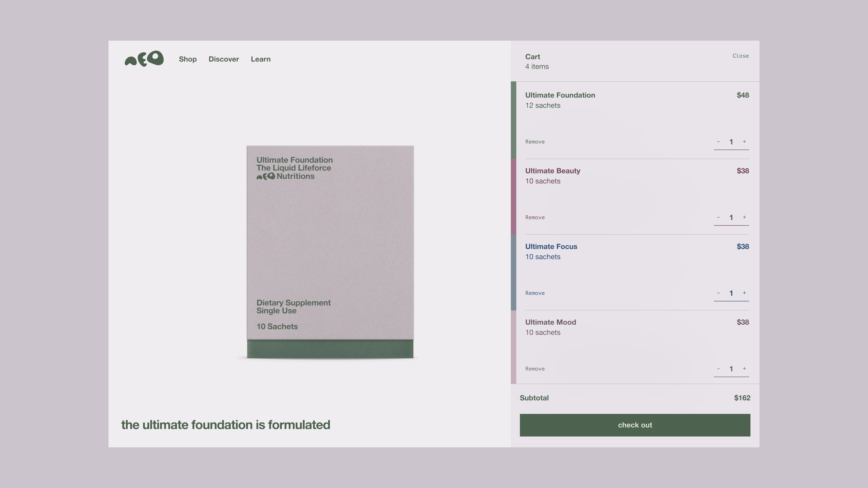
Task: Remove Ultimate Beauty from cart
Action: (x=535, y=218)
